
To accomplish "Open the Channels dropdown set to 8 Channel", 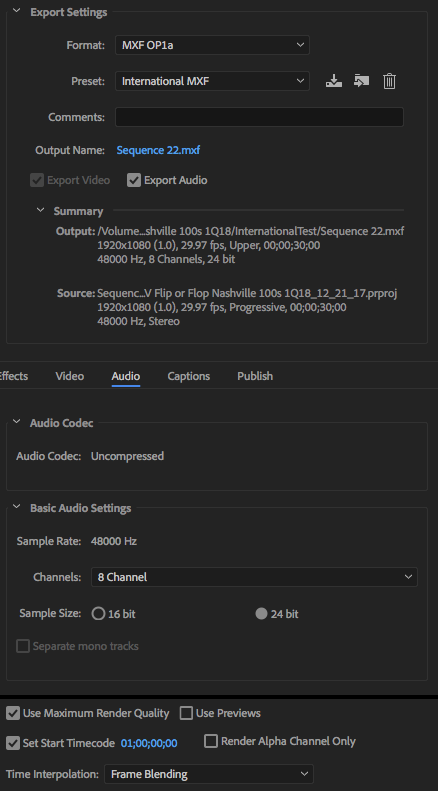I will click(x=254, y=577).
